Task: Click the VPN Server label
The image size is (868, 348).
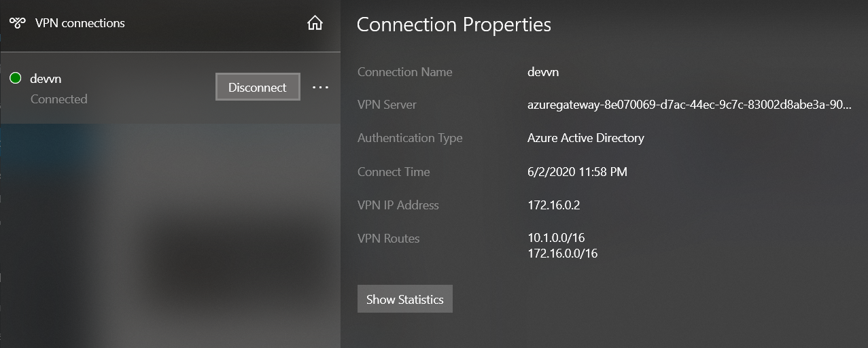Action: (387, 105)
